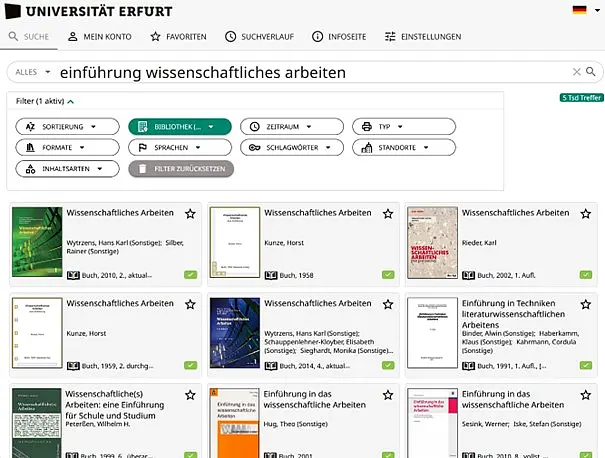This screenshot has width=605, height=458.
Task: Click availability checkmark on Kunze 1958 book
Action: 388,275
